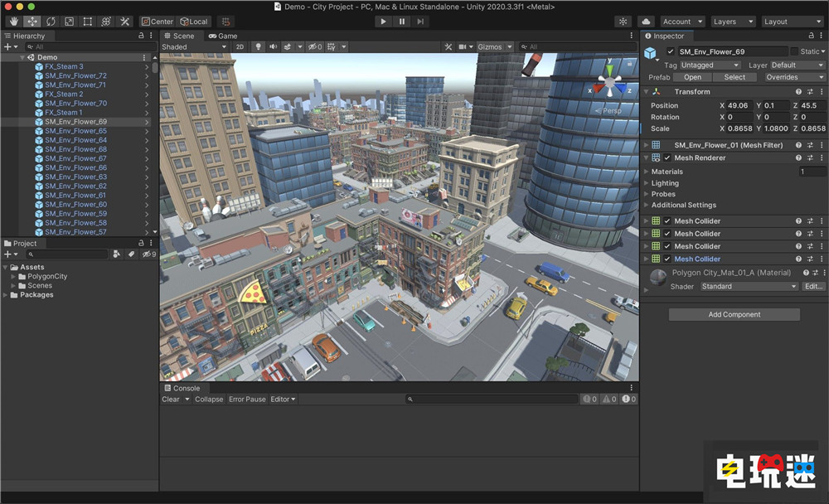Image resolution: width=829 pixels, height=504 pixels.
Task: Select SM_Env_Flower_65 in the Hierarchy
Action: 75,131
